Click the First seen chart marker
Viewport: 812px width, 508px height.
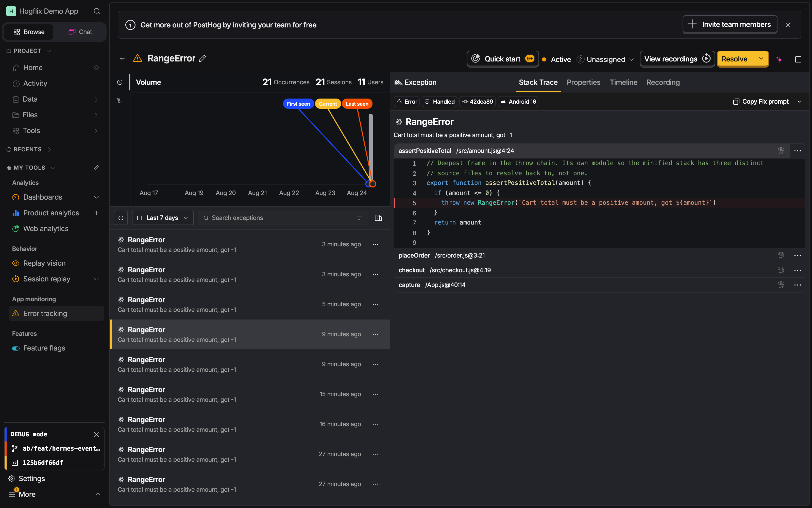pyautogui.click(x=298, y=104)
